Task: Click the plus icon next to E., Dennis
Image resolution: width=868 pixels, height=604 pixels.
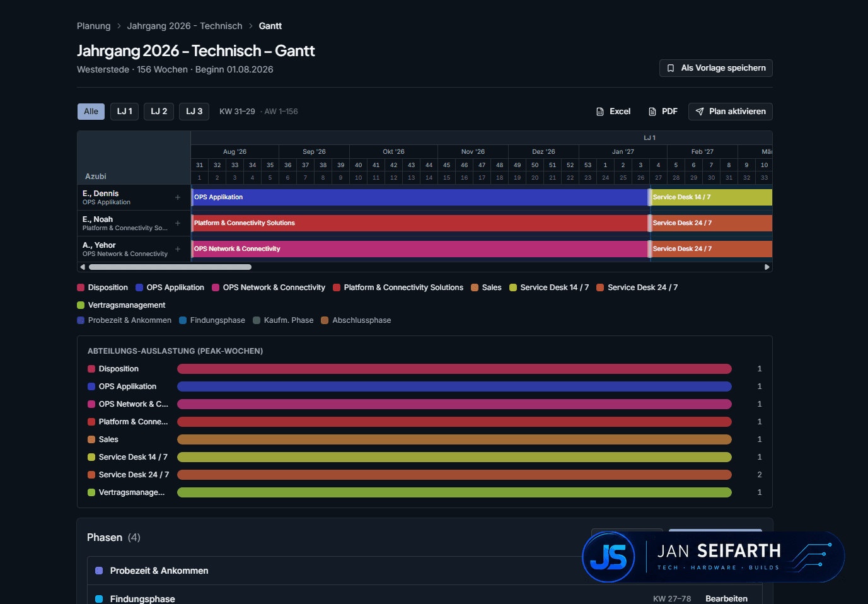Action: 178,197
